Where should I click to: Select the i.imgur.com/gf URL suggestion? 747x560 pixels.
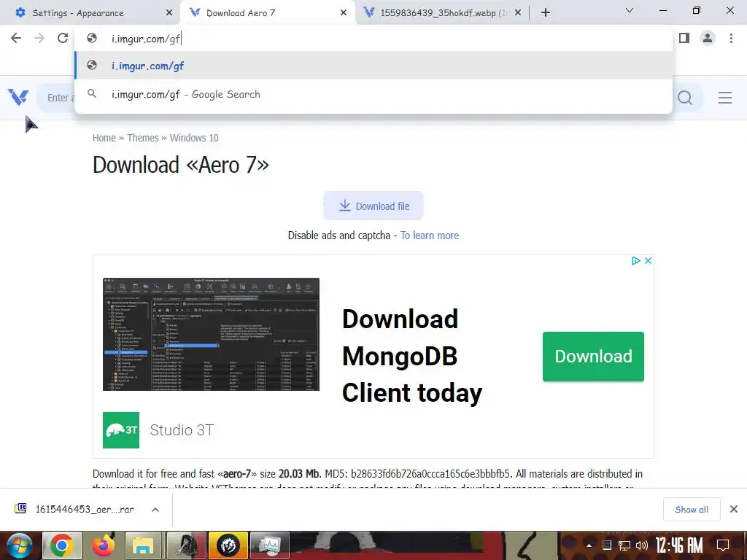click(373, 66)
